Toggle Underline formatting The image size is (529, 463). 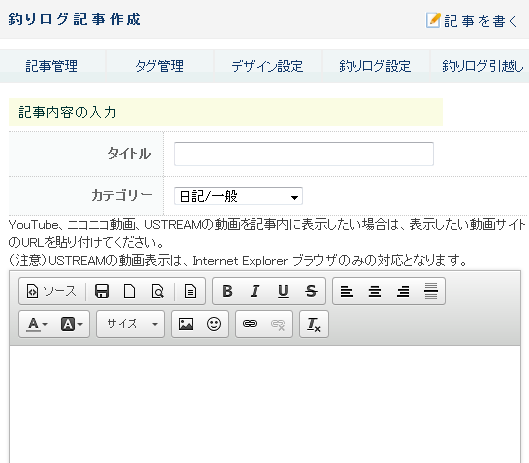coord(283,291)
